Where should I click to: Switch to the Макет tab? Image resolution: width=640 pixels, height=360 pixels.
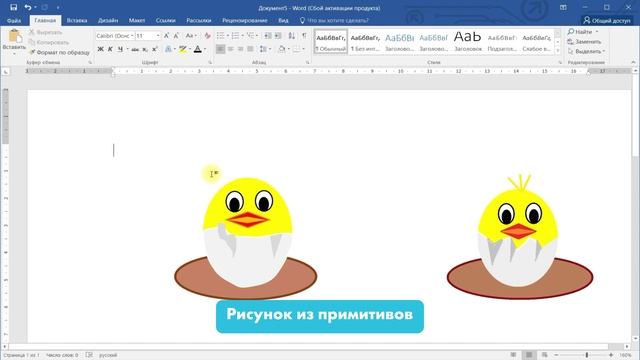coord(137,20)
